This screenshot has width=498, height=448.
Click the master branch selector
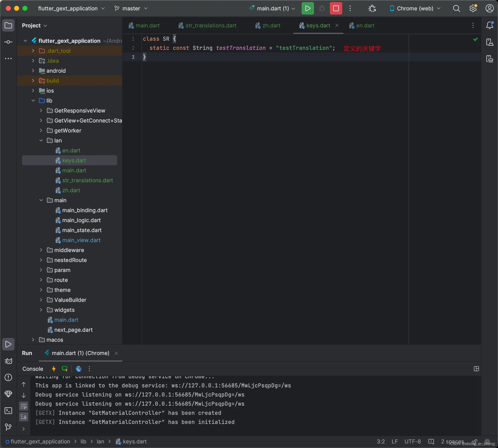click(x=131, y=8)
